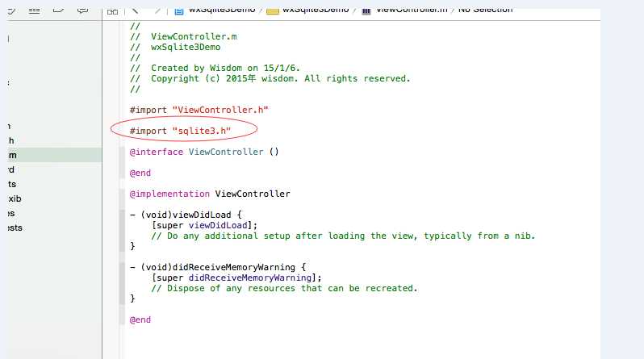This screenshot has width=644, height=359.
Task: Collapse didReceiveMemoryWarning using its folding ribbon
Action: [122, 283]
